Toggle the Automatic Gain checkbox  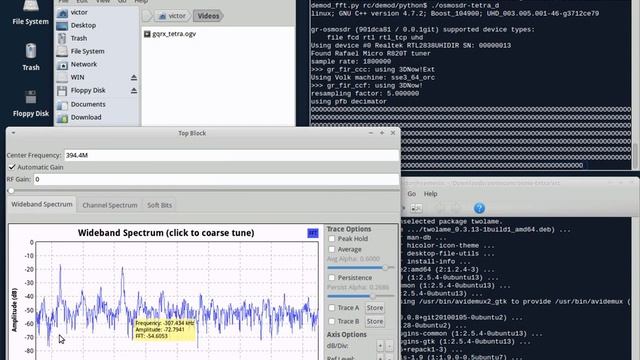pyautogui.click(x=12, y=167)
